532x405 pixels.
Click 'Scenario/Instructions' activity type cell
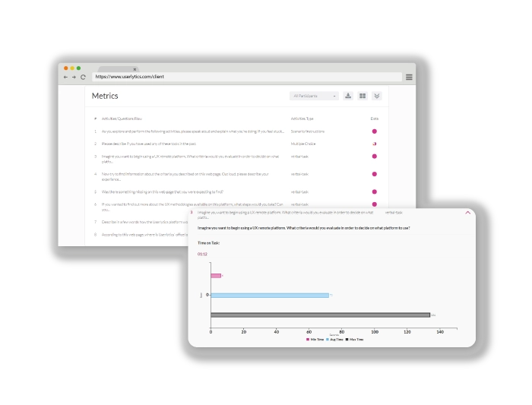tap(307, 131)
